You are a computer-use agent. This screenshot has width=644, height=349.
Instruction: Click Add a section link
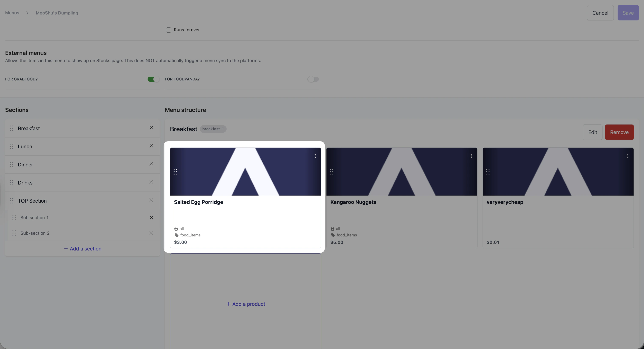pyautogui.click(x=82, y=249)
